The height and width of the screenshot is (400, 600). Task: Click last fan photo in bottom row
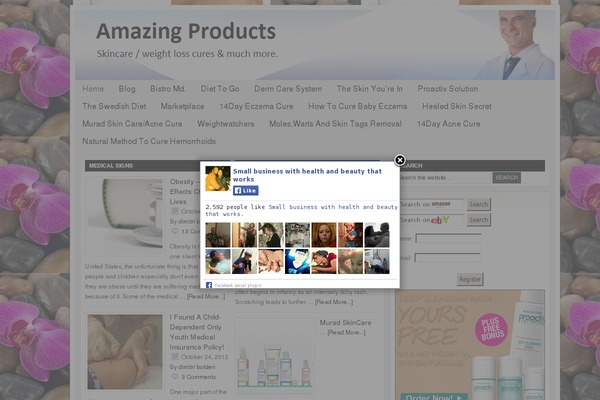pos(377,261)
